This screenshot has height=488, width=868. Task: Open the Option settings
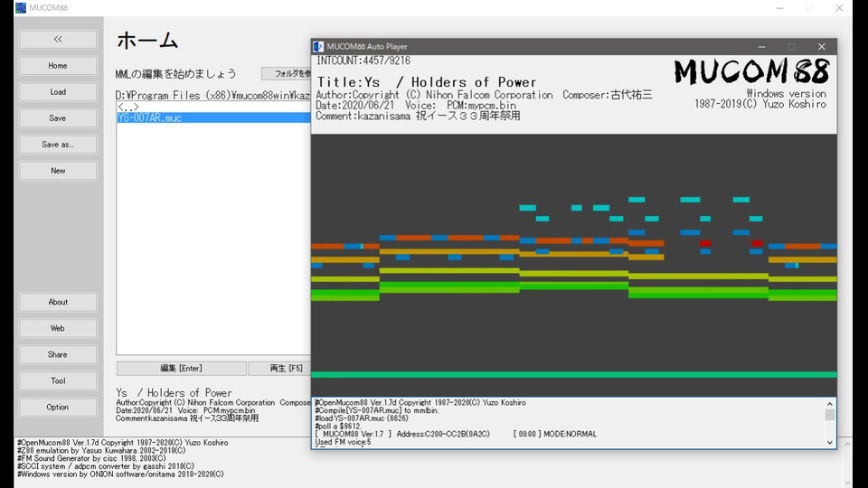point(58,408)
